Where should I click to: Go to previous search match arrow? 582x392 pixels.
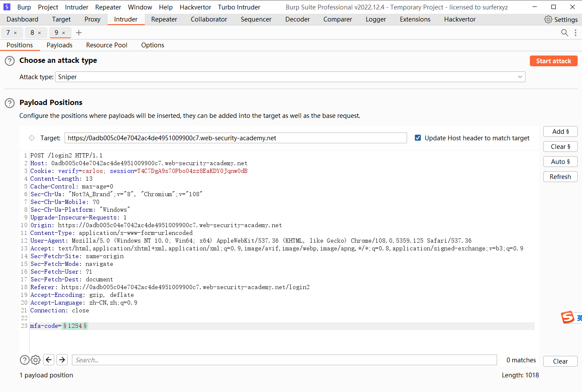tap(49, 360)
